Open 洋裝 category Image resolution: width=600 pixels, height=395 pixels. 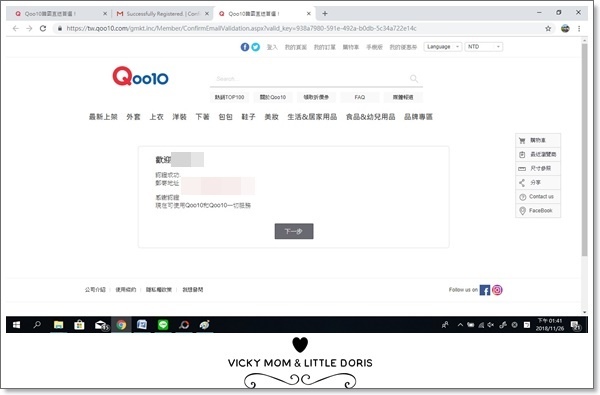(x=179, y=117)
